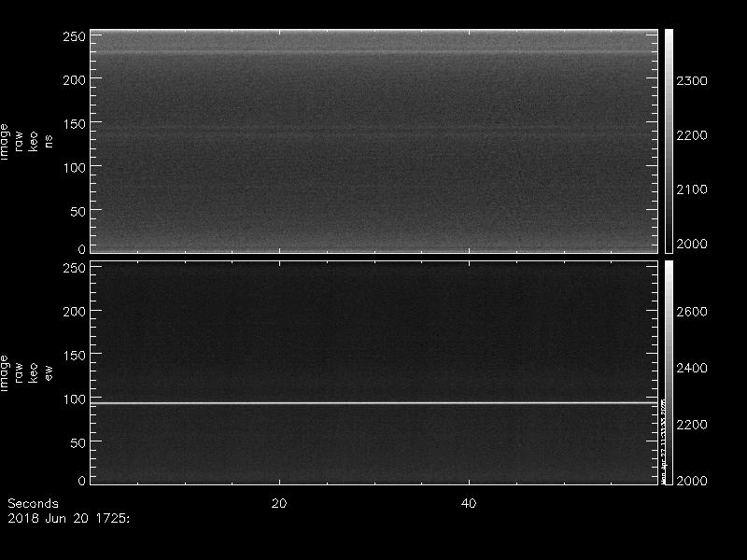Click the 'Seconds' time axis label

(x=33, y=503)
